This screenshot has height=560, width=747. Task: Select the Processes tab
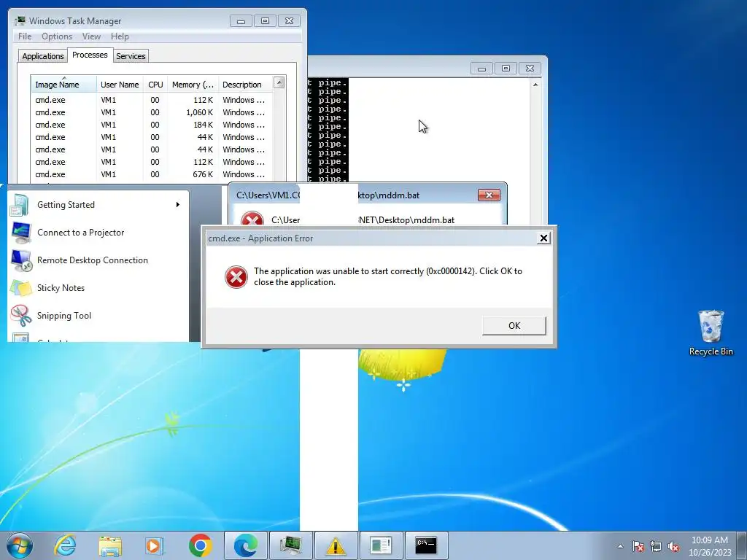(x=90, y=55)
